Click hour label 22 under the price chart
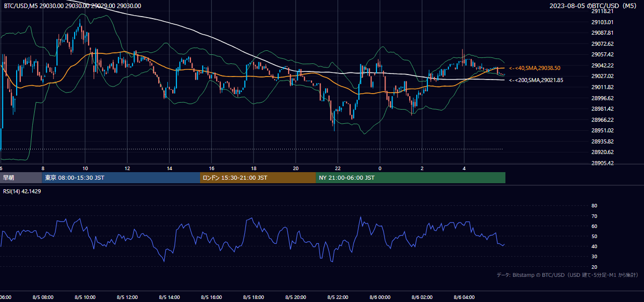Viewport: 644px width, 302px height. click(338, 168)
